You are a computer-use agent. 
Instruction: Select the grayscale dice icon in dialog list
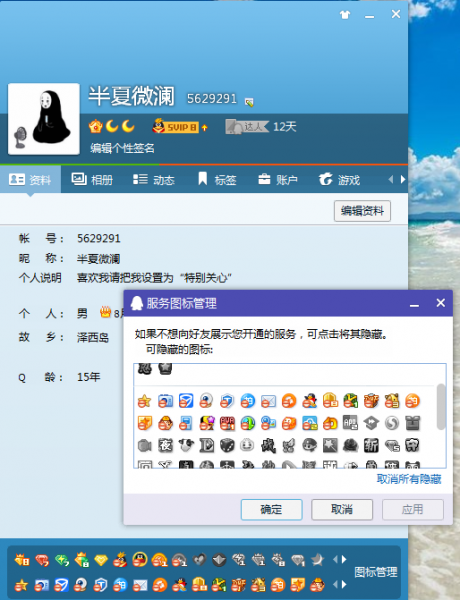[227, 445]
